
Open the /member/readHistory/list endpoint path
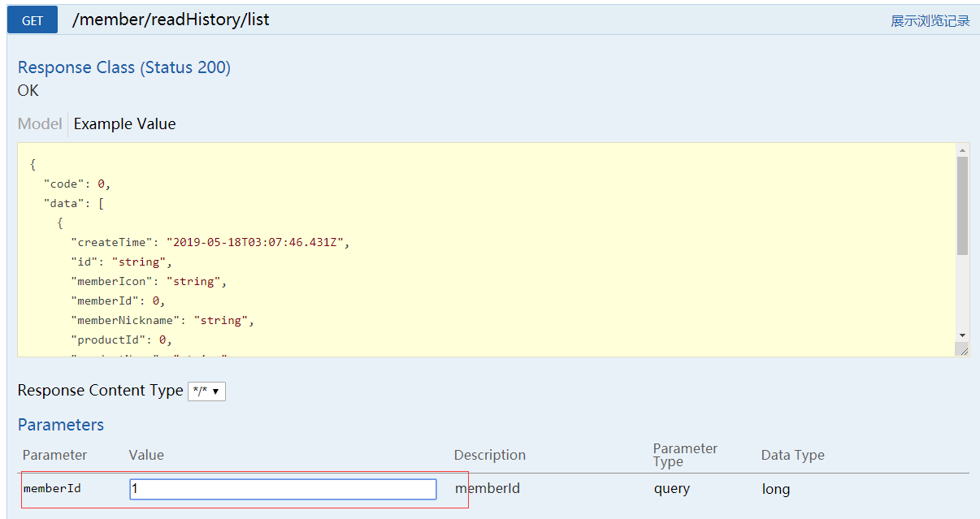(171, 20)
